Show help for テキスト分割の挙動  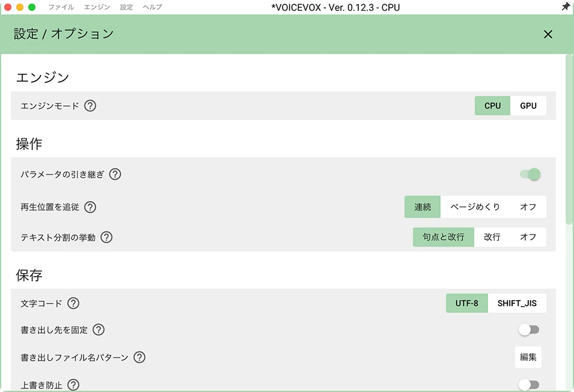click(106, 237)
